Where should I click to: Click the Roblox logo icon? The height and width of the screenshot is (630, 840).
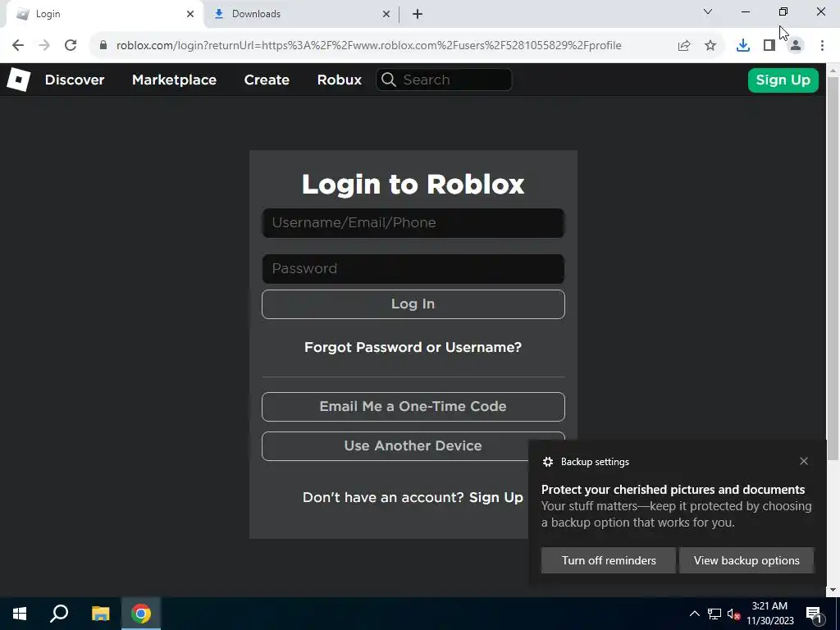(x=18, y=80)
